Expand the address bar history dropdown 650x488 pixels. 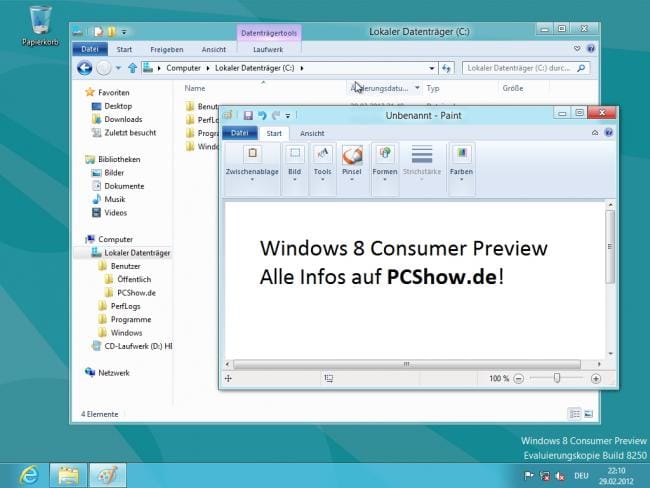[x=432, y=68]
